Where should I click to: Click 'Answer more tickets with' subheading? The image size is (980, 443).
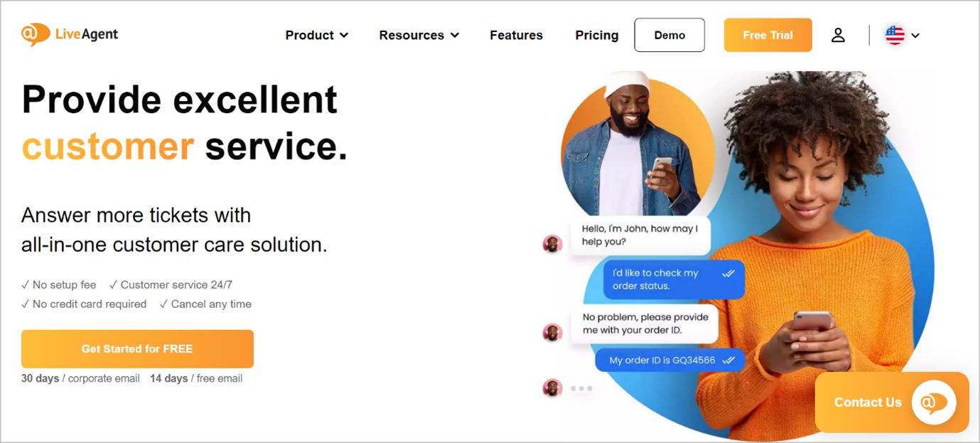[136, 215]
